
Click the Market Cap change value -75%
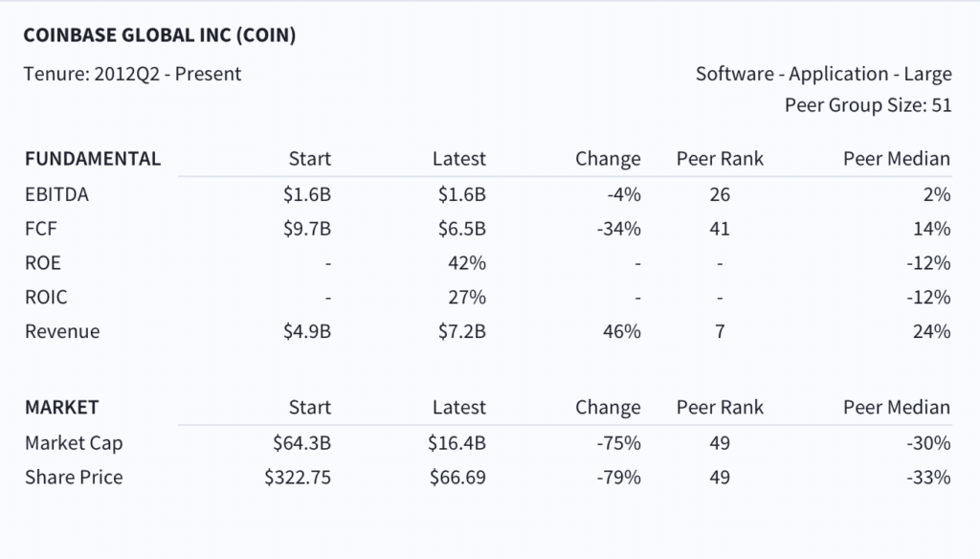point(619,443)
